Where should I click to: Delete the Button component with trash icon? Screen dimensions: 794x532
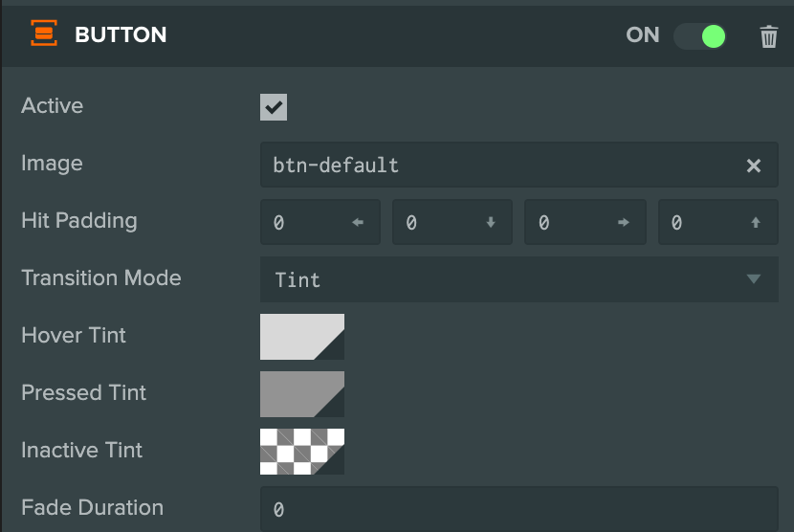pos(768,36)
